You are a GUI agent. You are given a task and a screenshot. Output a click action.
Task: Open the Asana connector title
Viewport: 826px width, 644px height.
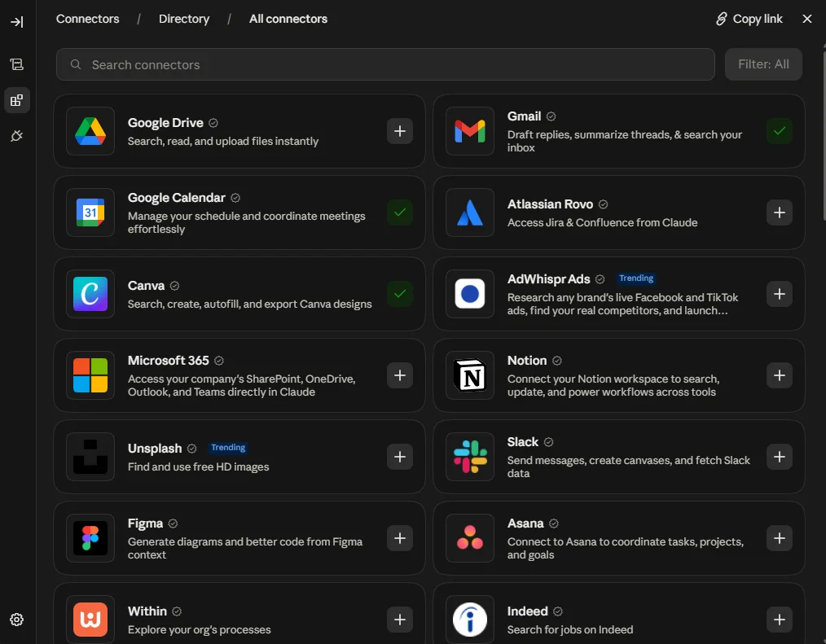(525, 524)
